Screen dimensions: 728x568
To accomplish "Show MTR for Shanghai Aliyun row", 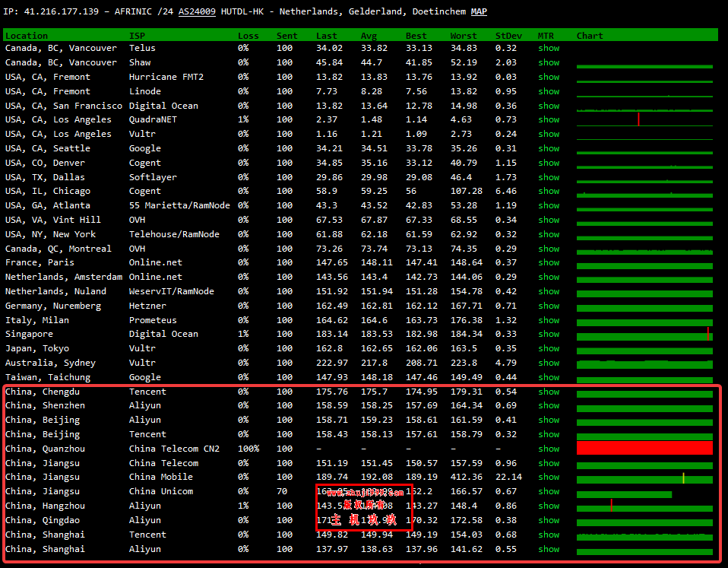I will point(549,549).
